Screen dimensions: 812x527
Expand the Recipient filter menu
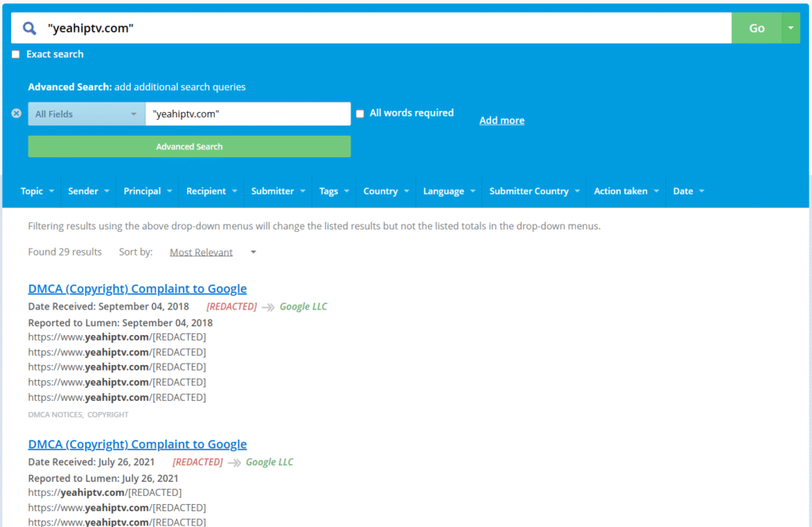tap(212, 191)
